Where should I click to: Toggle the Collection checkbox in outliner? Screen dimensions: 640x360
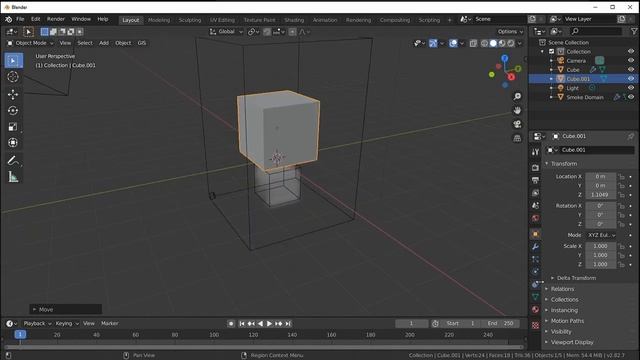551,51
